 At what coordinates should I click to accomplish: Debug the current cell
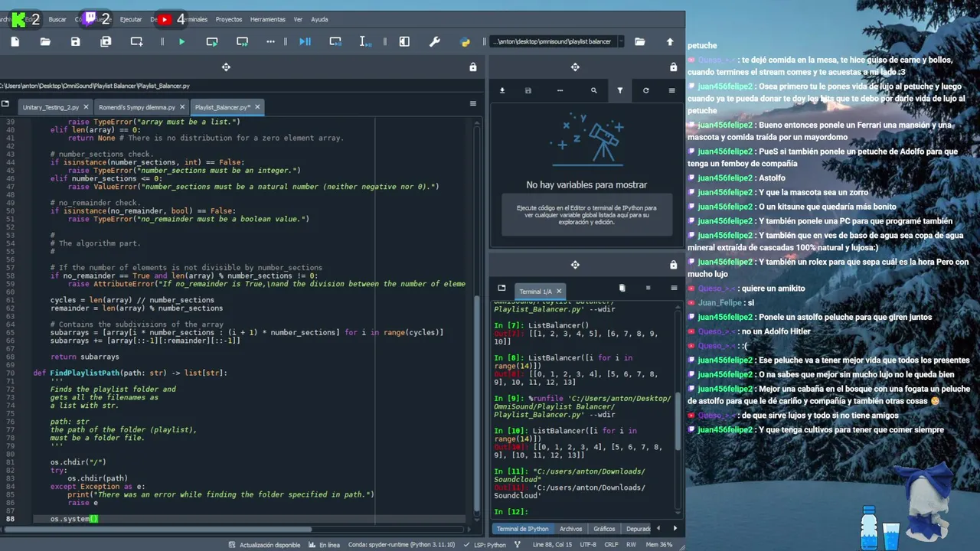[335, 41]
